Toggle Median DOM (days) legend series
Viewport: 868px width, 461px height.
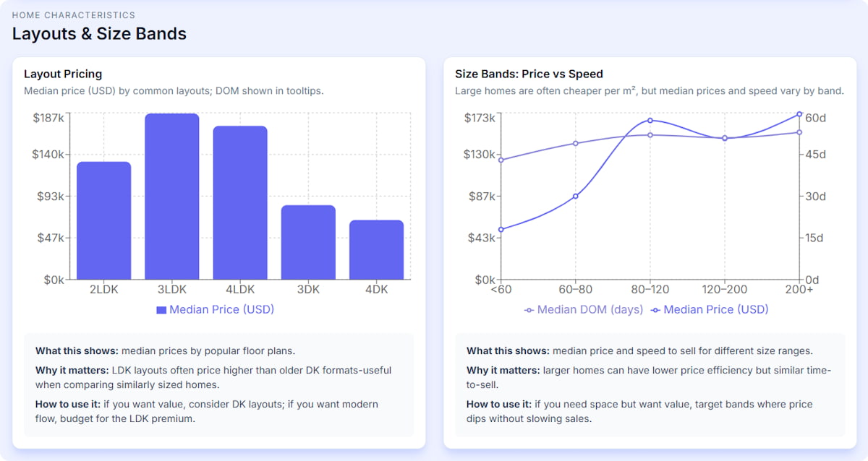click(x=590, y=309)
